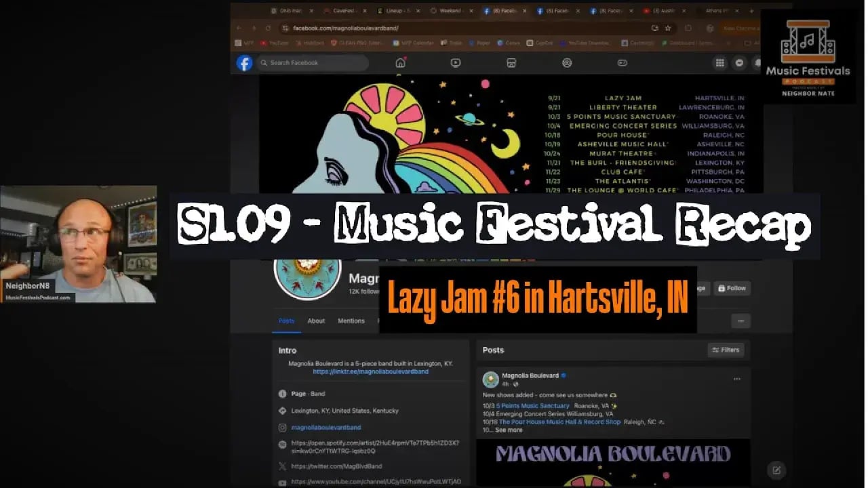
Task: Open the Facebook Gaming icon
Action: click(623, 63)
